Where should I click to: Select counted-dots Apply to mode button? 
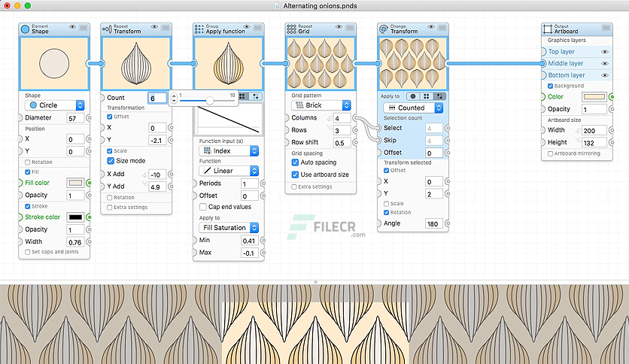click(x=439, y=96)
